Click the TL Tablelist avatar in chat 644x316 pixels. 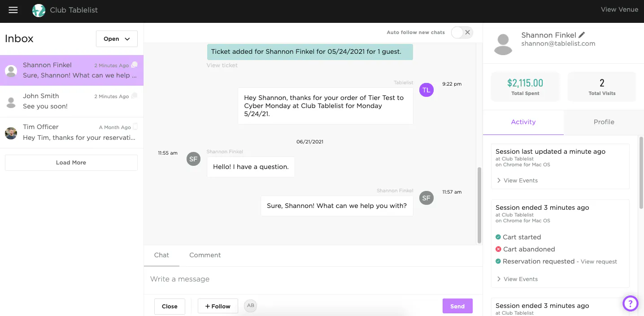point(426,90)
